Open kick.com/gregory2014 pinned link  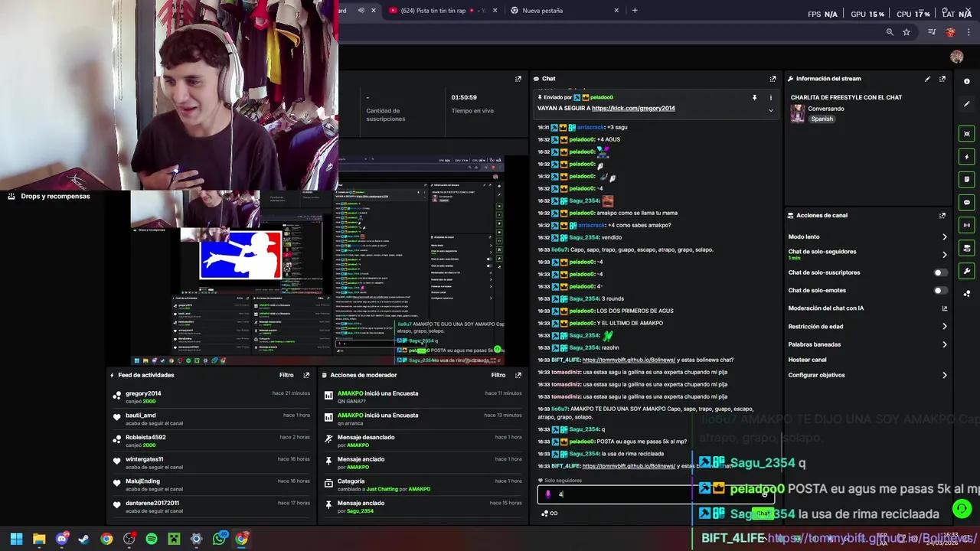tap(633, 109)
